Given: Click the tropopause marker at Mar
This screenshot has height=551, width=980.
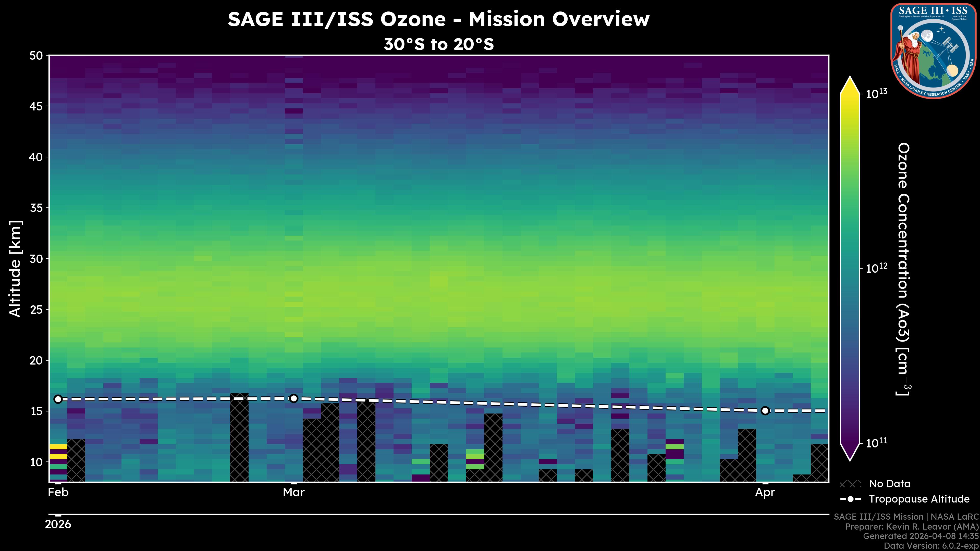Looking at the screenshot, I should (x=293, y=398).
